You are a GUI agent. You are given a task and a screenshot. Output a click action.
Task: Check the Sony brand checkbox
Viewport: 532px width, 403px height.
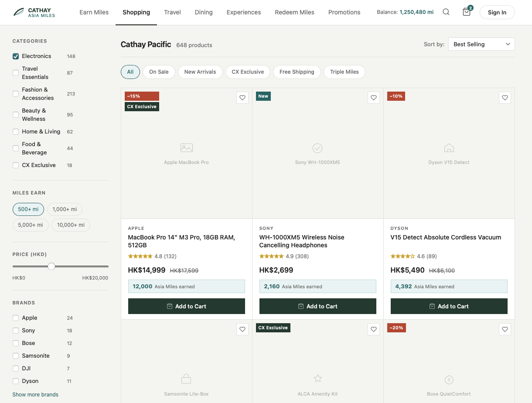(16, 331)
